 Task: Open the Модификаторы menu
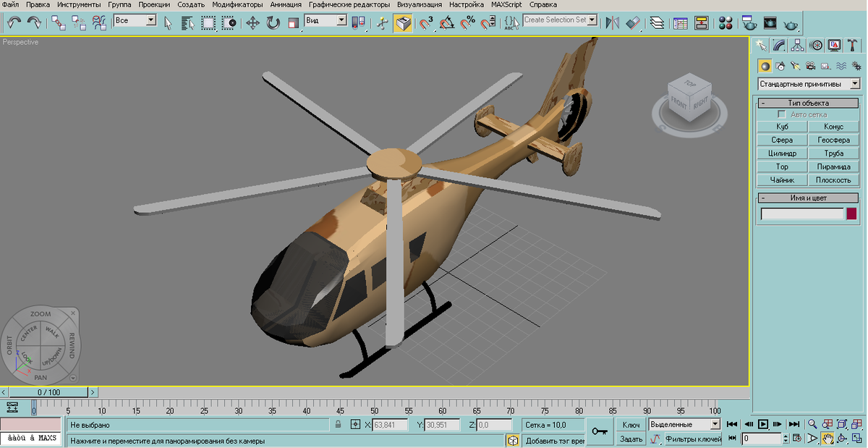[237, 5]
